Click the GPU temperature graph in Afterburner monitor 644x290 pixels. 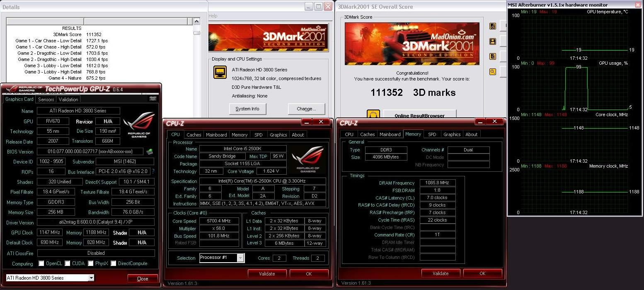coord(574,37)
